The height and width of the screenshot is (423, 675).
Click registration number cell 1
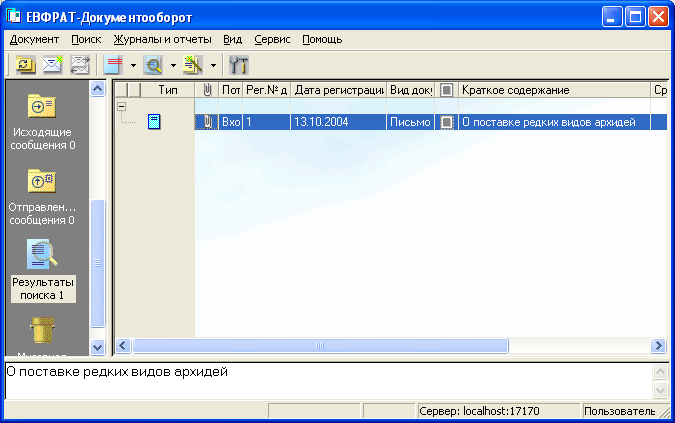pyautogui.click(x=266, y=122)
